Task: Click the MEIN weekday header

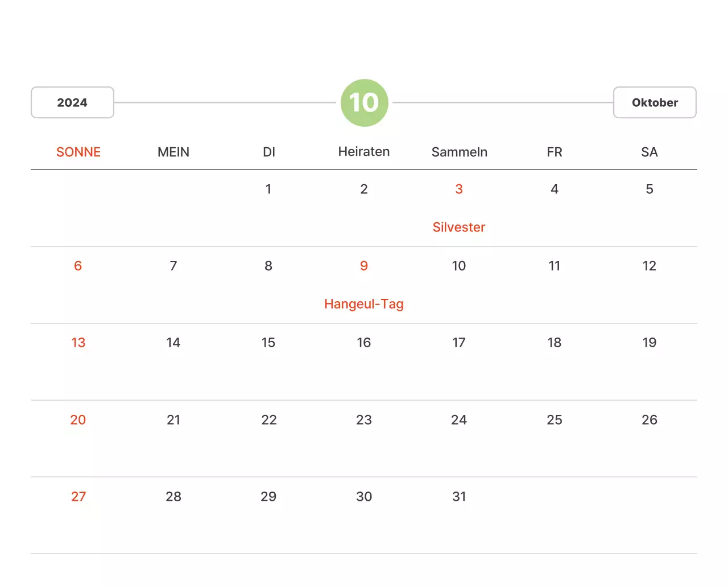Action: [x=173, y=152]
